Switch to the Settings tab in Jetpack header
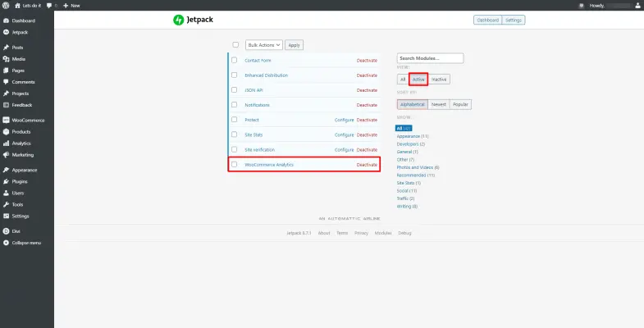This screenshot has width=644, height=328. (514, 20)
